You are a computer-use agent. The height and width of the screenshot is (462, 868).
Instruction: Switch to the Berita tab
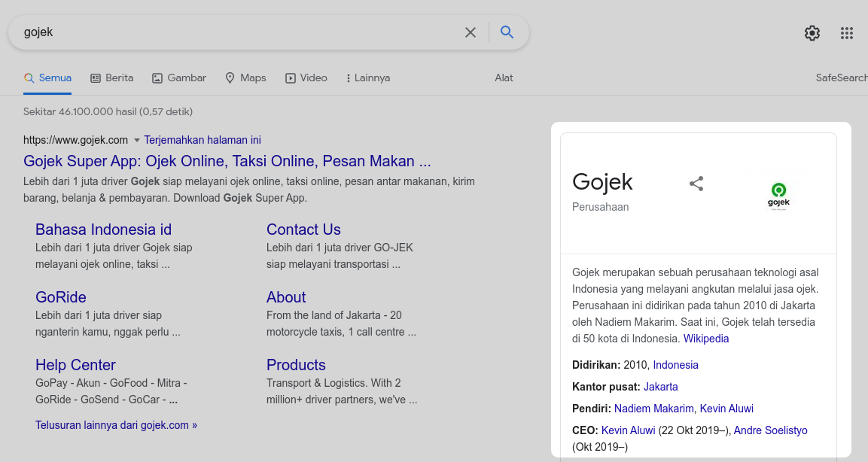tap(112, 78)
